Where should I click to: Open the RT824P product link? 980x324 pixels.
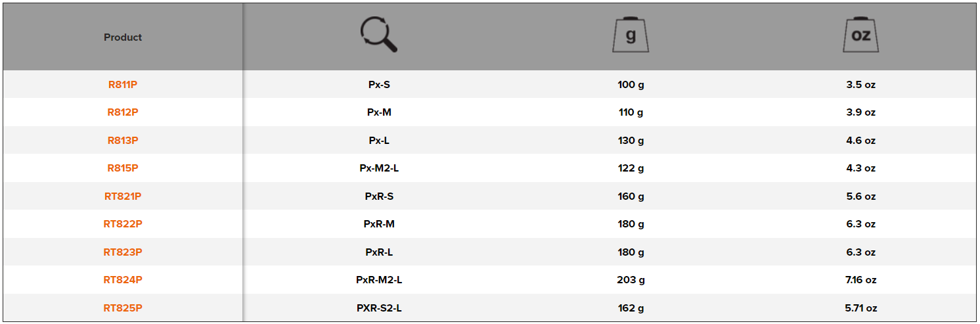click(123, 280)
